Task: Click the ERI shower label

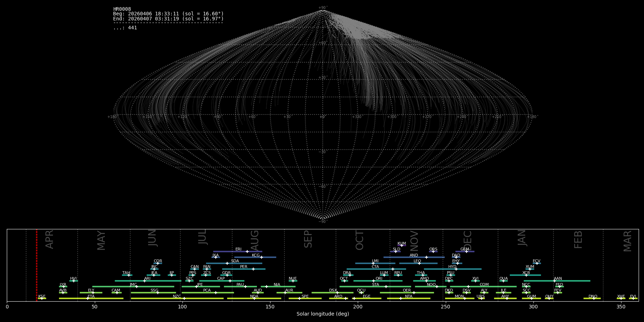Action: [x=238, y=249]
